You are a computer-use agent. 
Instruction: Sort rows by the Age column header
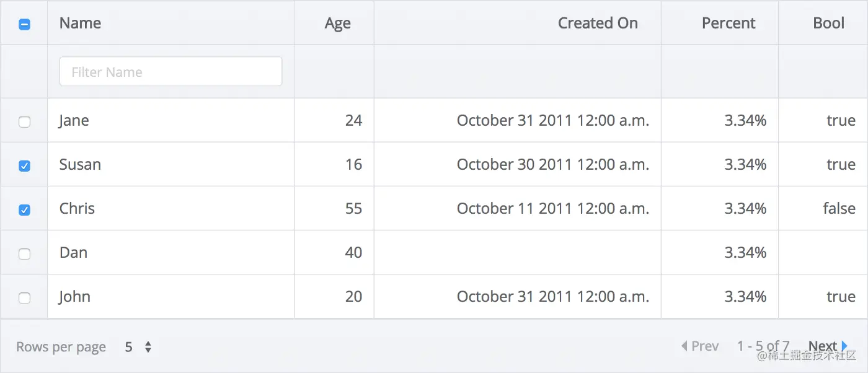pyautogui.click(x=337, y=23)
